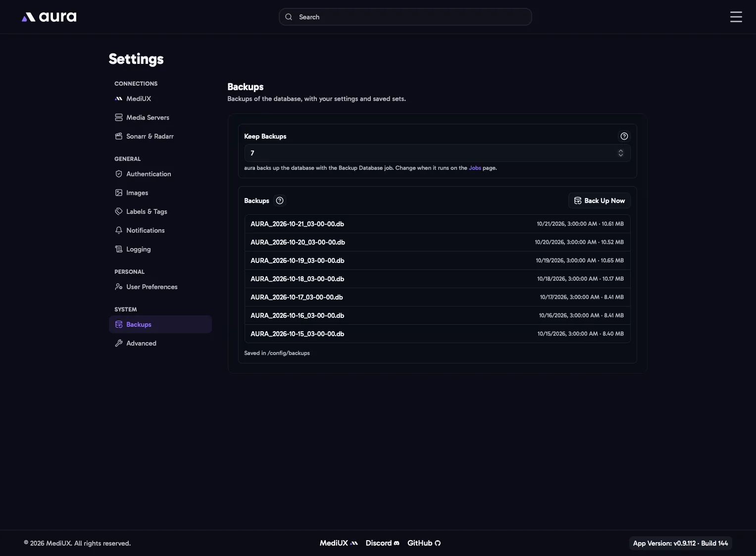This screenshot has height=556, width=756.
Task: Select backup AURA_2026-10-20_03-00-00.db
Action: (437, 242)
